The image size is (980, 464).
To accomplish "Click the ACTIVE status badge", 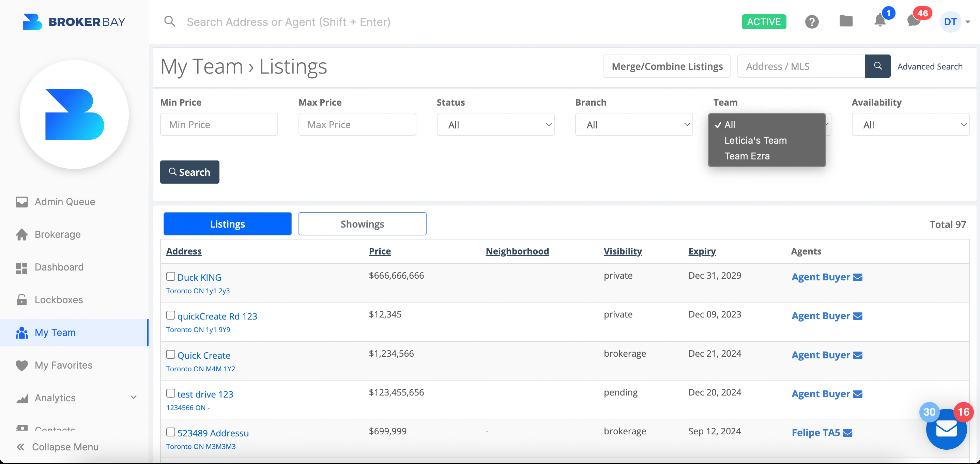I will point(764,22).
